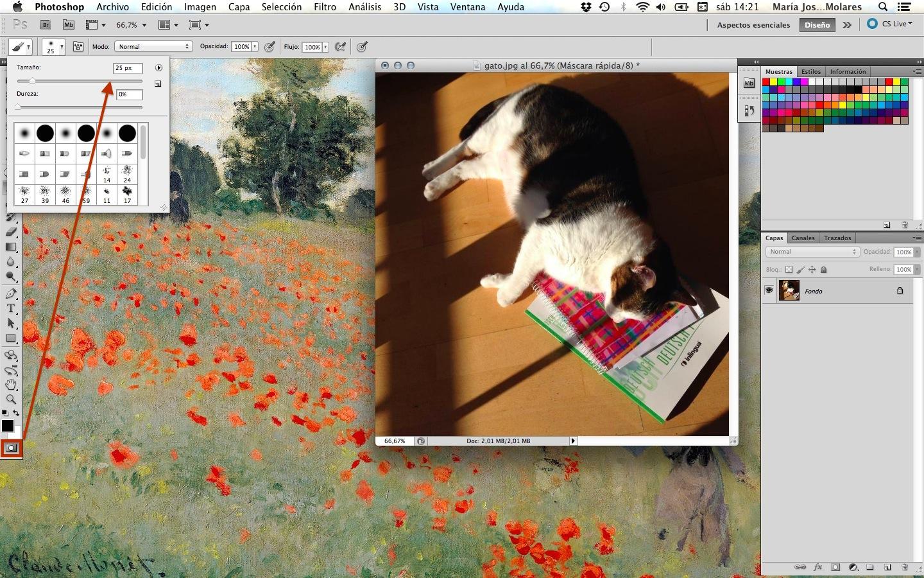
Task: Expand the Opacidad dropdown in options bar
Action: click(x=255, y=47)
